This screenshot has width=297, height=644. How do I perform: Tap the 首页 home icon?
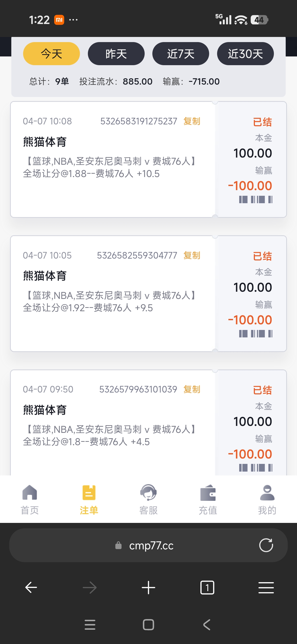(30, 493)
